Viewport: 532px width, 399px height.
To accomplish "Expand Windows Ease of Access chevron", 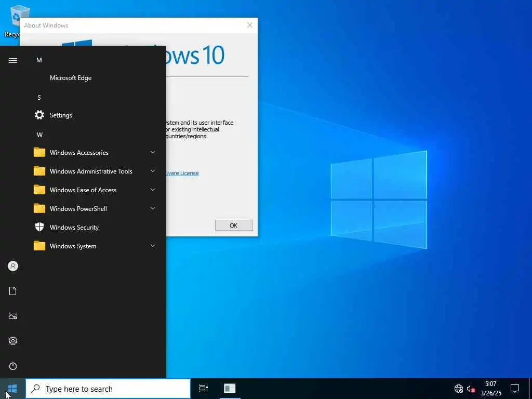I will pyautogui.click(x=153, y=190).
